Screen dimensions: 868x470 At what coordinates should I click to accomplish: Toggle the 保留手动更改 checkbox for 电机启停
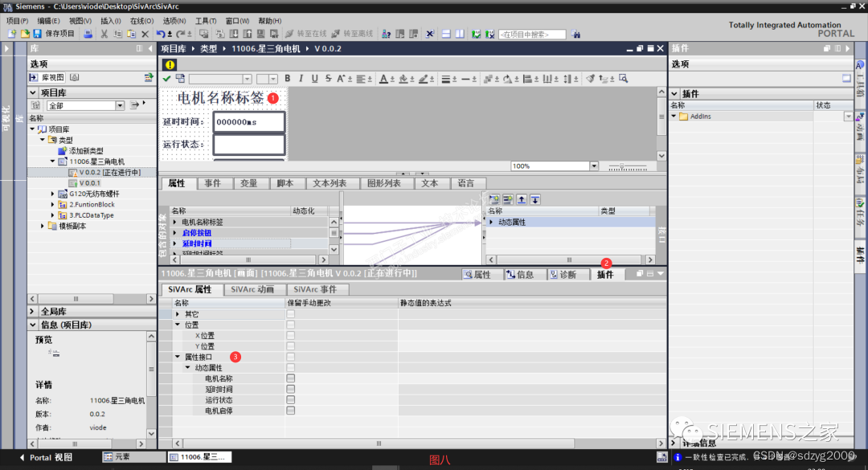[291, 411]
